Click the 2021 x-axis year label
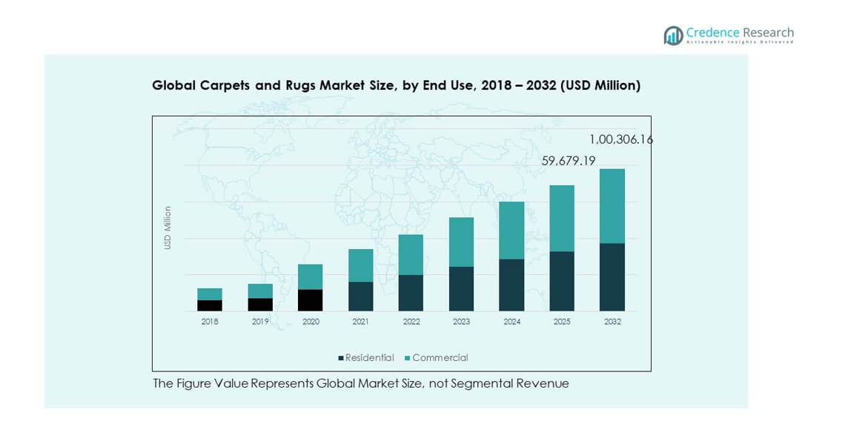868x424 pixels. 360,322
